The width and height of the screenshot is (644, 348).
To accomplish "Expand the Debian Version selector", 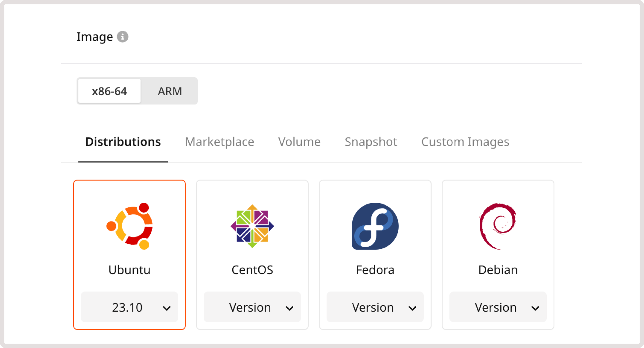I will pos(497,307).
